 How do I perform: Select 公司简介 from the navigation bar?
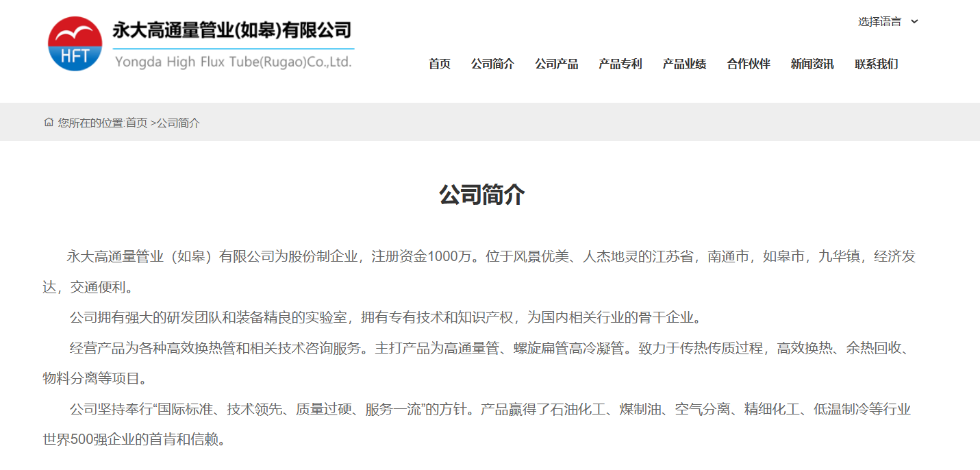tap(492, 64)
